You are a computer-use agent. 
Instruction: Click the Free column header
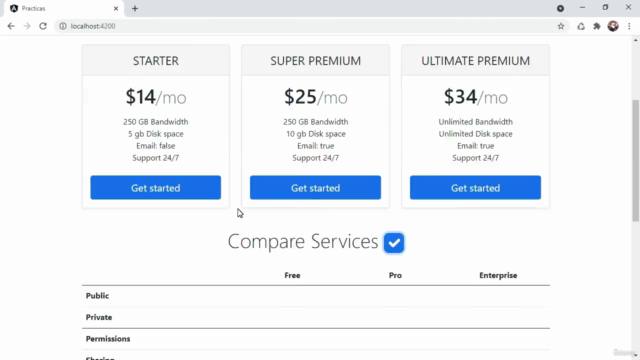[292, 276]
